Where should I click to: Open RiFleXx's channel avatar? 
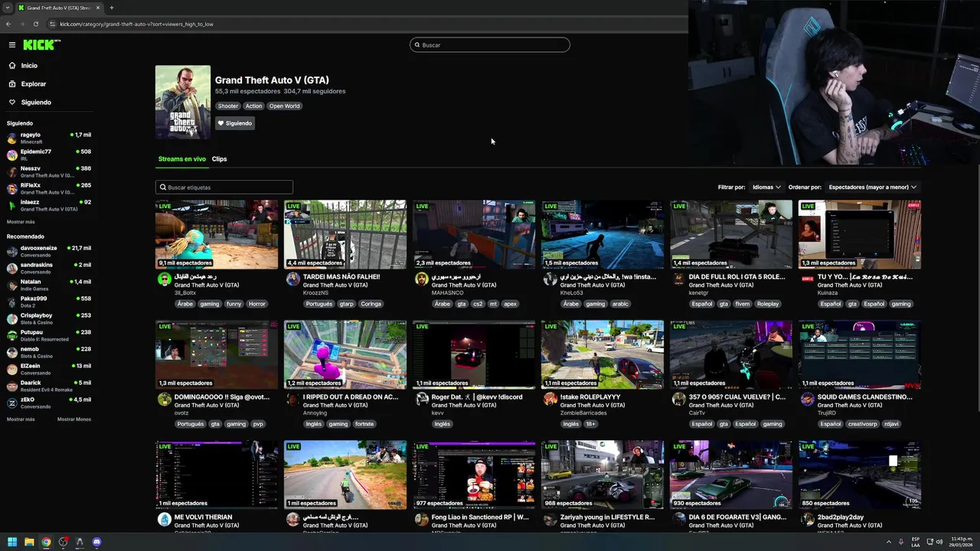point(12,189)
